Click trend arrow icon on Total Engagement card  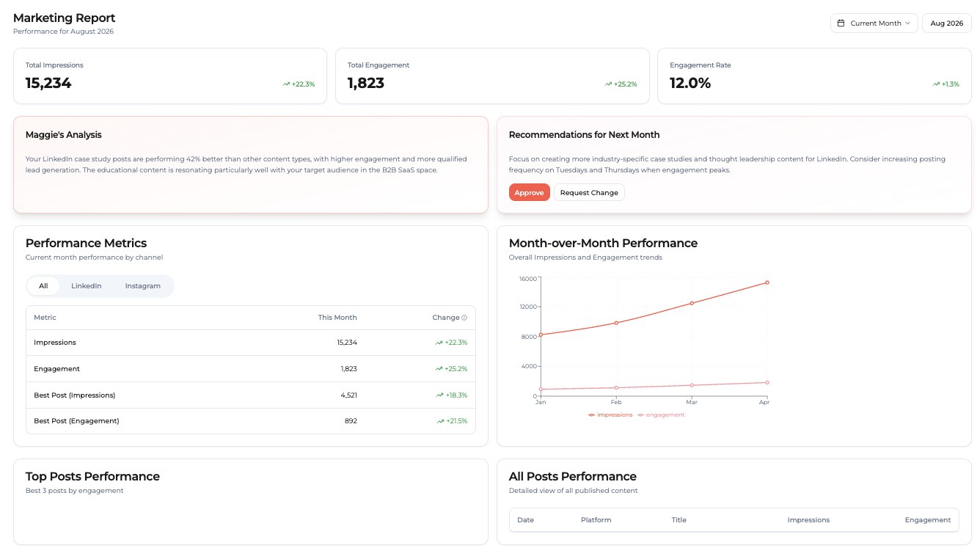(x=608, y=84)
